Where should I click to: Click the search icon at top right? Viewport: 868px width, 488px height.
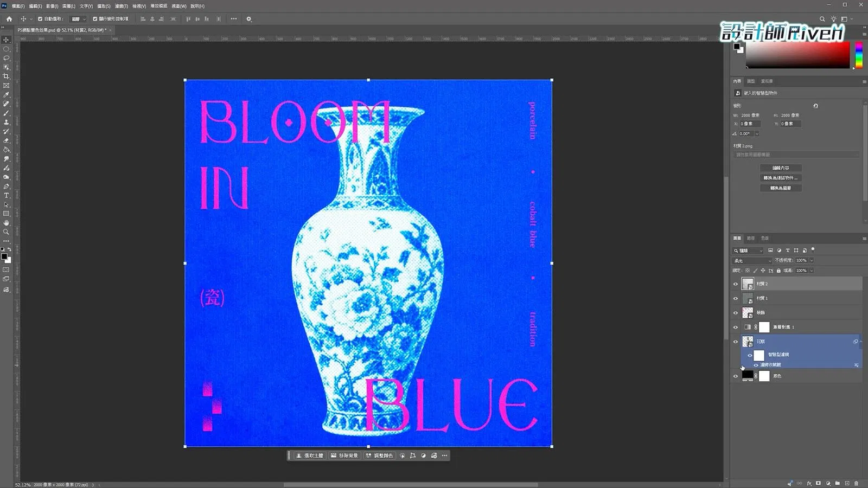tap(822, 19)
